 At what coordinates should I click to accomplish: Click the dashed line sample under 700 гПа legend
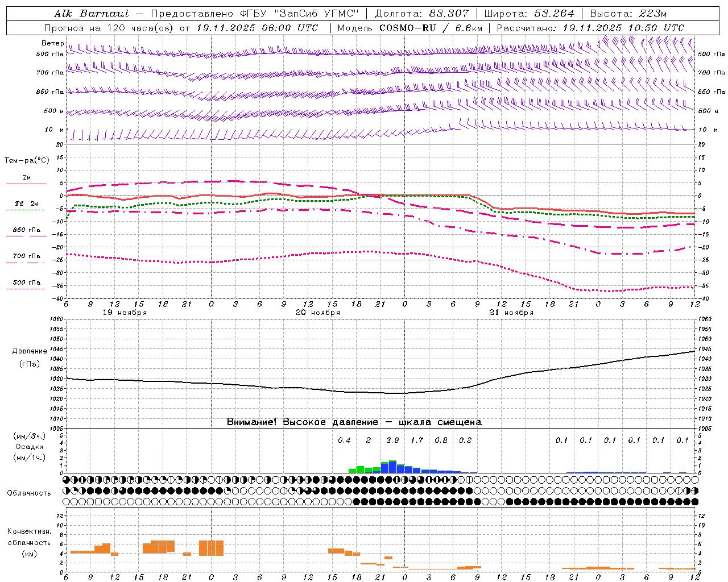(25, 263)
